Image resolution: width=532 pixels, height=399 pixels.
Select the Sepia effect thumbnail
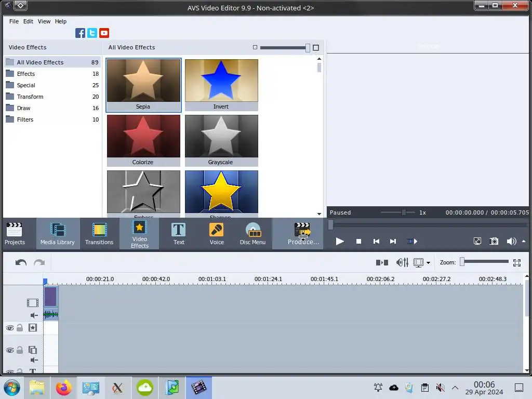(143, 85)
